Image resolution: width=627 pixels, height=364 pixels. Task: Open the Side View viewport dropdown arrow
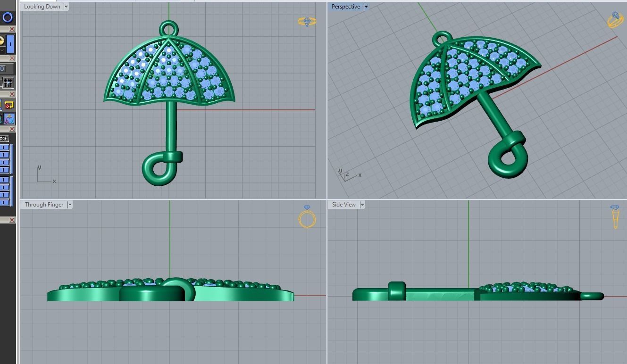[362, 205]
